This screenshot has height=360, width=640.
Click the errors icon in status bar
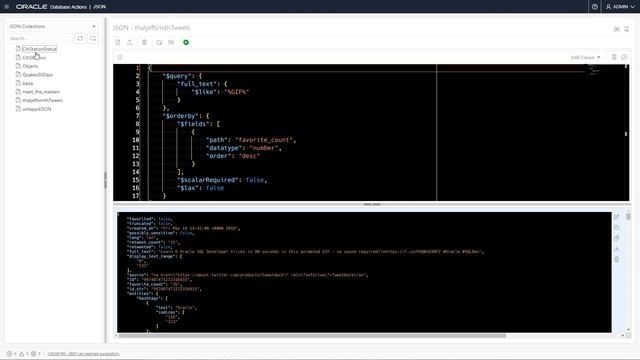(9, 354)
